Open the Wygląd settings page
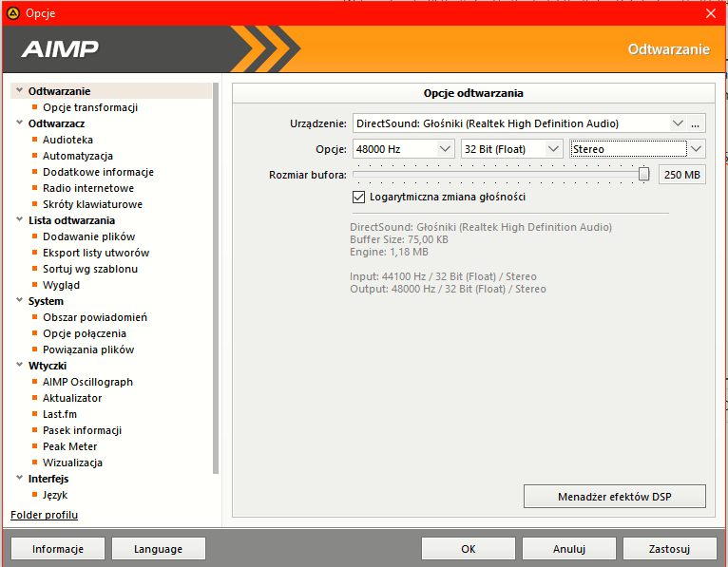This screenshot has height=567, width=728. [61, 285]
